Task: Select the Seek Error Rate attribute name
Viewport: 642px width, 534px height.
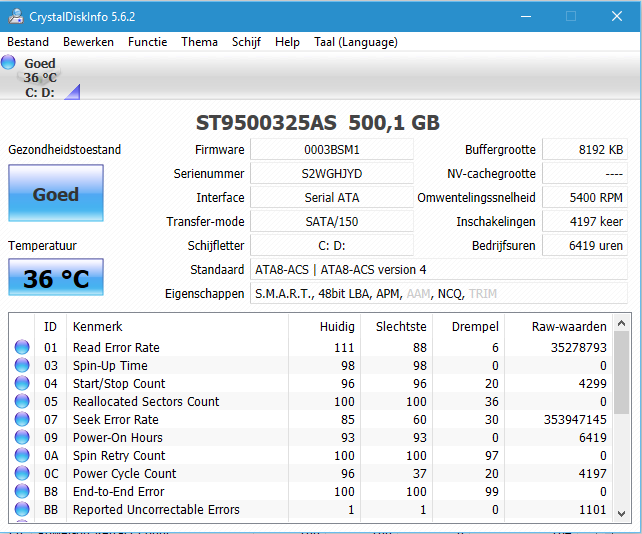Action: [x=116, y=419]
